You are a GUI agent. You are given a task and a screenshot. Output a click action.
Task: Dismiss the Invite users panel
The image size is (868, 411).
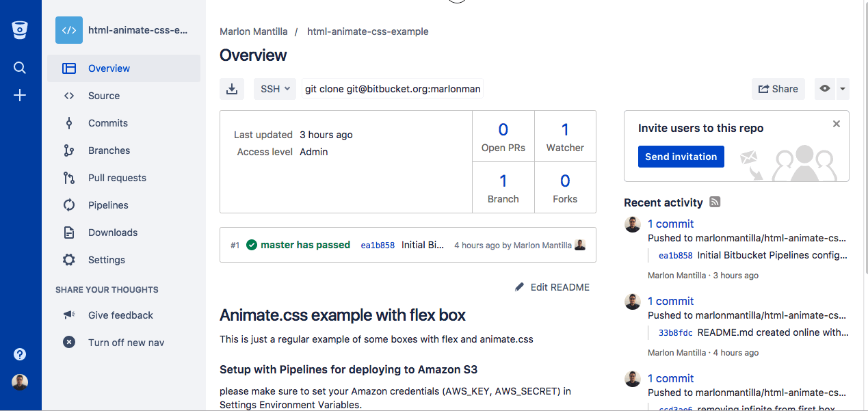[837, 124]
